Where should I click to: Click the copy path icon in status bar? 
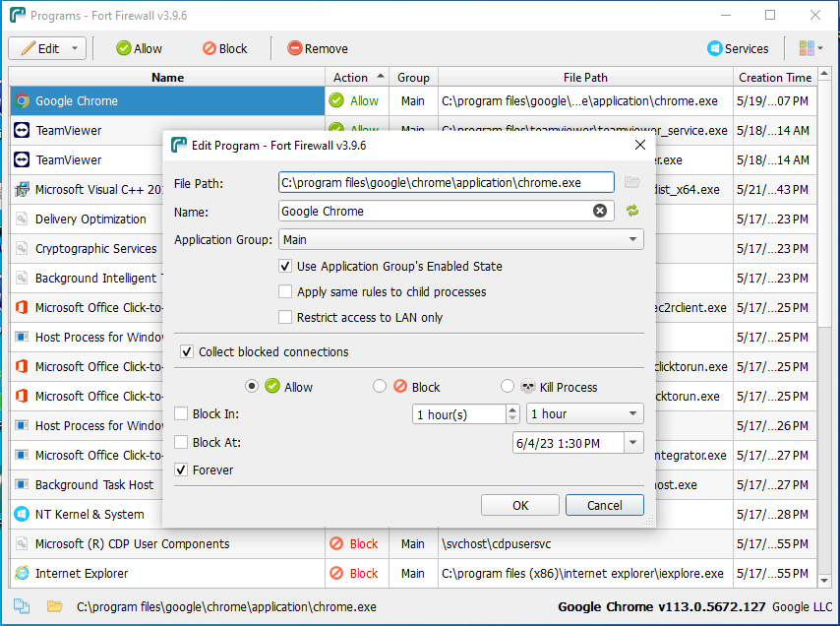(x=21, y=606)
